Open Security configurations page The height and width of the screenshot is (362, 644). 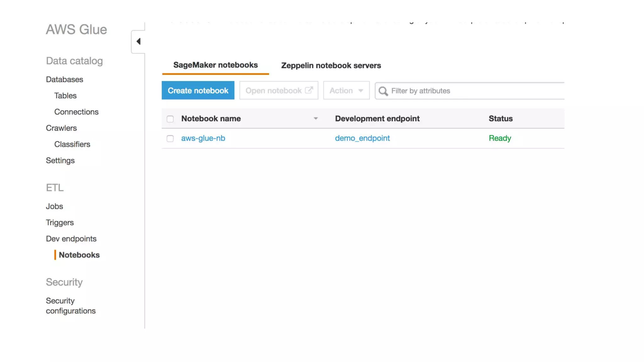(70, 306)
